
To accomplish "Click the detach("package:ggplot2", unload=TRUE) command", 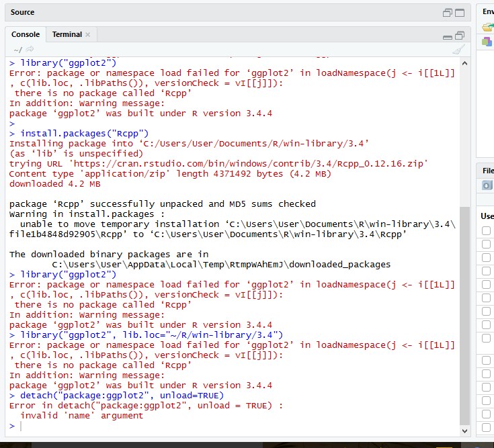I will click(122, 396).
